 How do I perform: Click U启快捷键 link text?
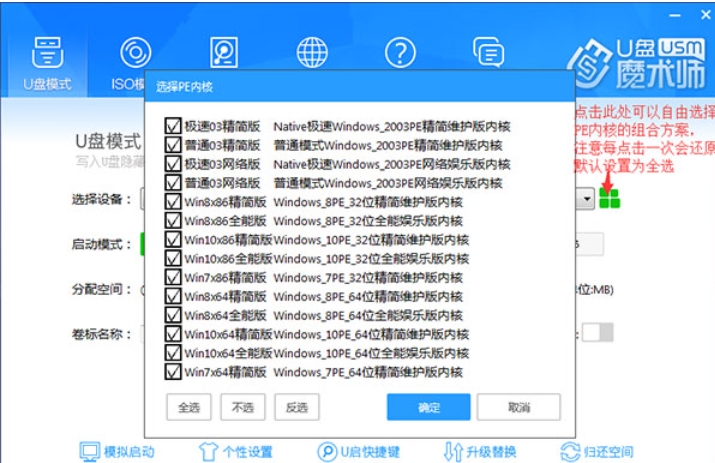[x=370, y=452]
